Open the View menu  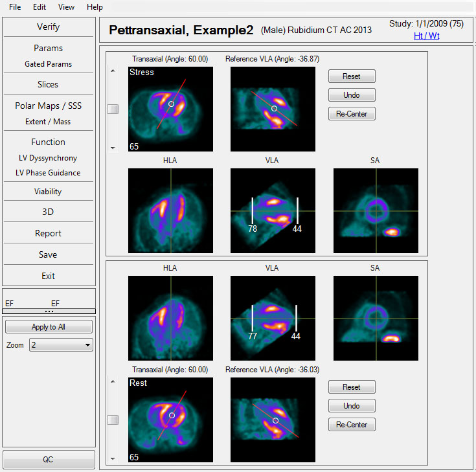[66, 7]
